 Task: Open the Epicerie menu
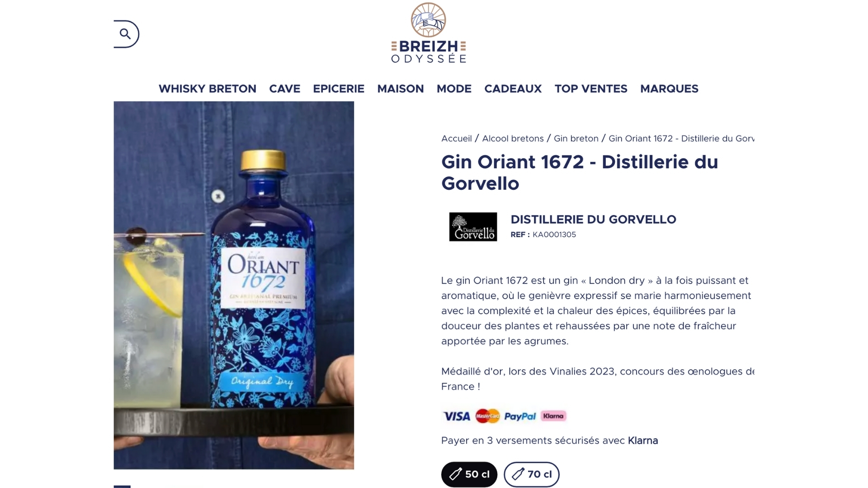[x=339, y=89]
